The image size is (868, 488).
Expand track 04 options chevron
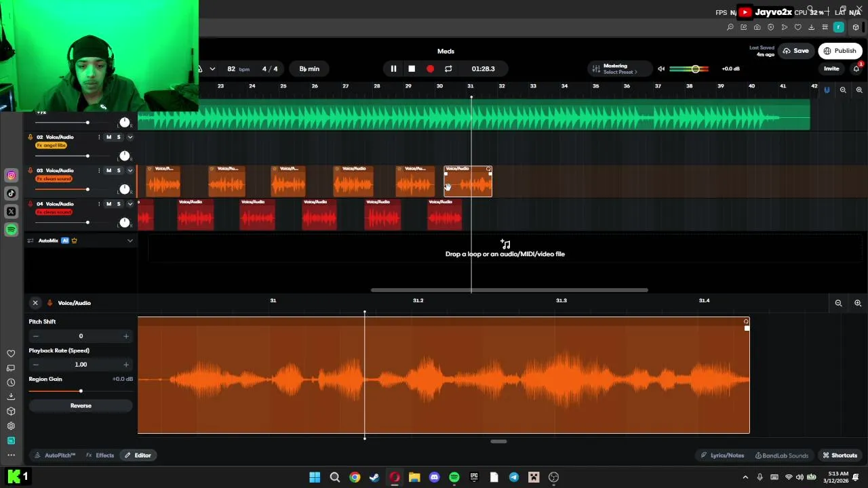click(130, 203)
